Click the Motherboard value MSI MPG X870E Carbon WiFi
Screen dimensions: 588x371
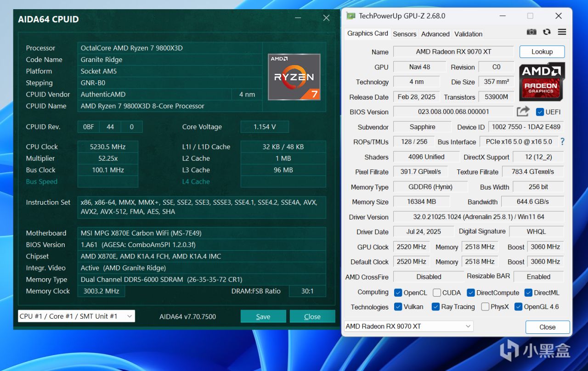(201, 233)
